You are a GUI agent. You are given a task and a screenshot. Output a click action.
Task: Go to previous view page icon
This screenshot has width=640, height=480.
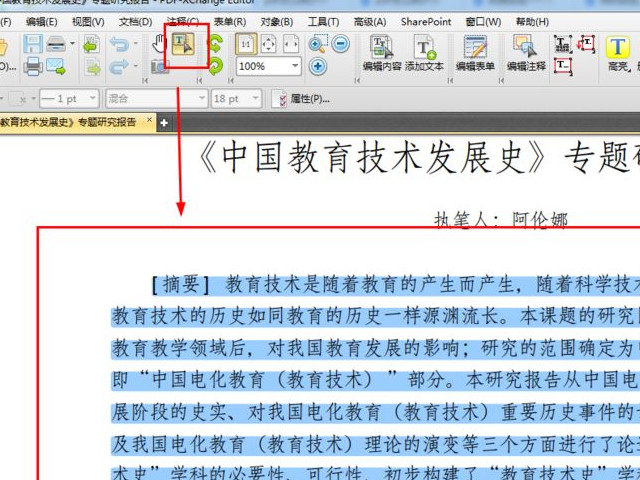point(92,44)
